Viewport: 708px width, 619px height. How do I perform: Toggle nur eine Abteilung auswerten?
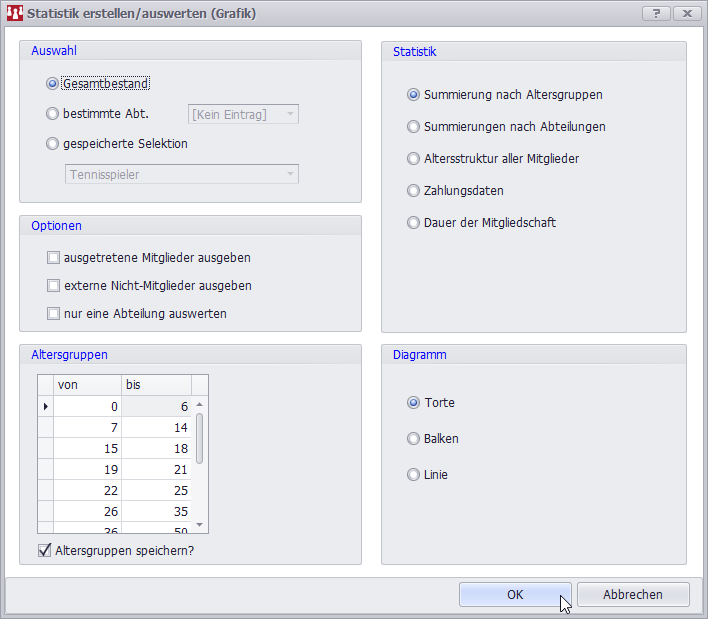[x=54, y=314]
